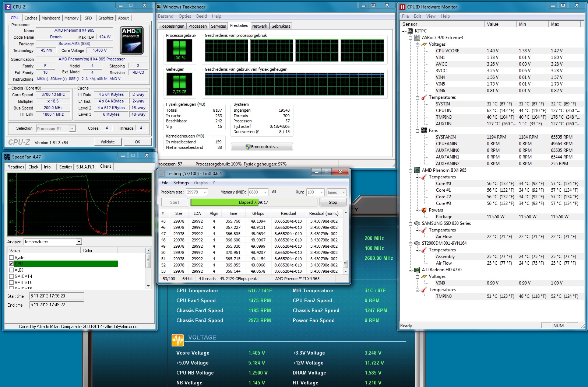
Task: Tick the SMIOVT4 checkbox
Action: pos(11,276)
